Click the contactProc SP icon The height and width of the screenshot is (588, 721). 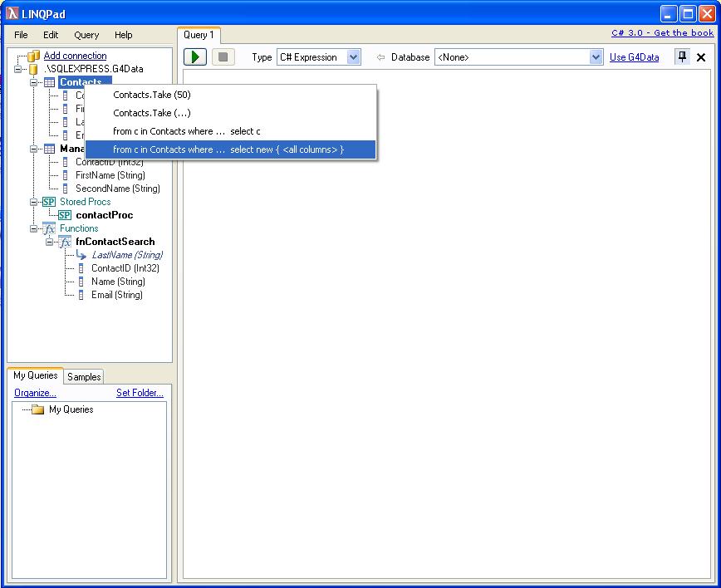65,215
